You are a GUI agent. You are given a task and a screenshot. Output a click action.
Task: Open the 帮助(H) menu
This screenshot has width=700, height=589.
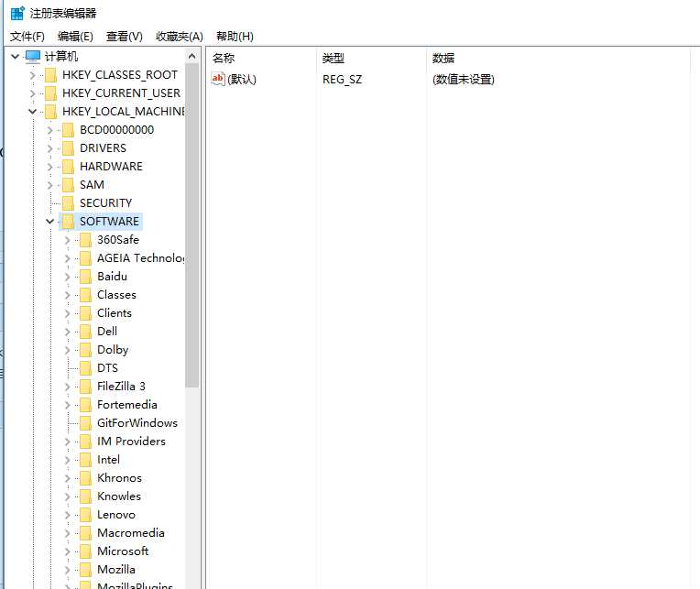(235, 36)
